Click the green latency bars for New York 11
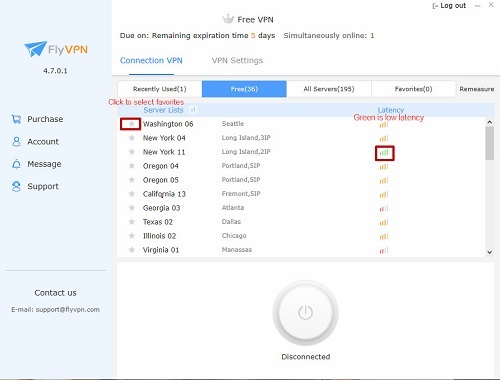Image resolution: width=500 pixels, height=380 pixels. (x=384, y=153)
